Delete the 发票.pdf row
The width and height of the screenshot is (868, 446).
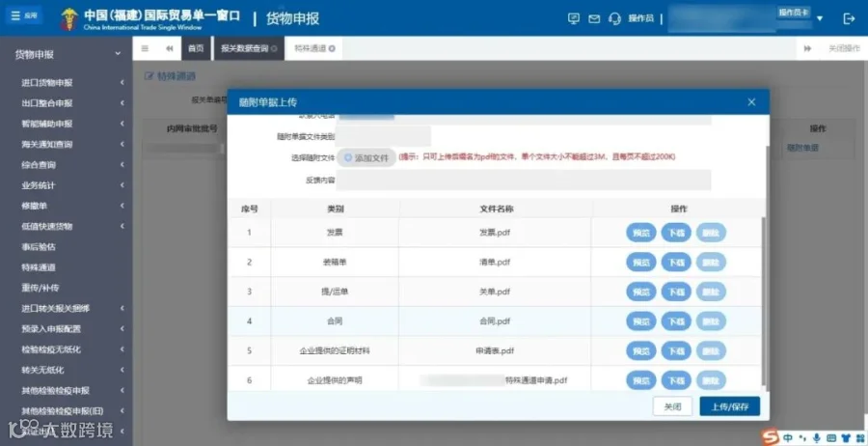[711, 233]
